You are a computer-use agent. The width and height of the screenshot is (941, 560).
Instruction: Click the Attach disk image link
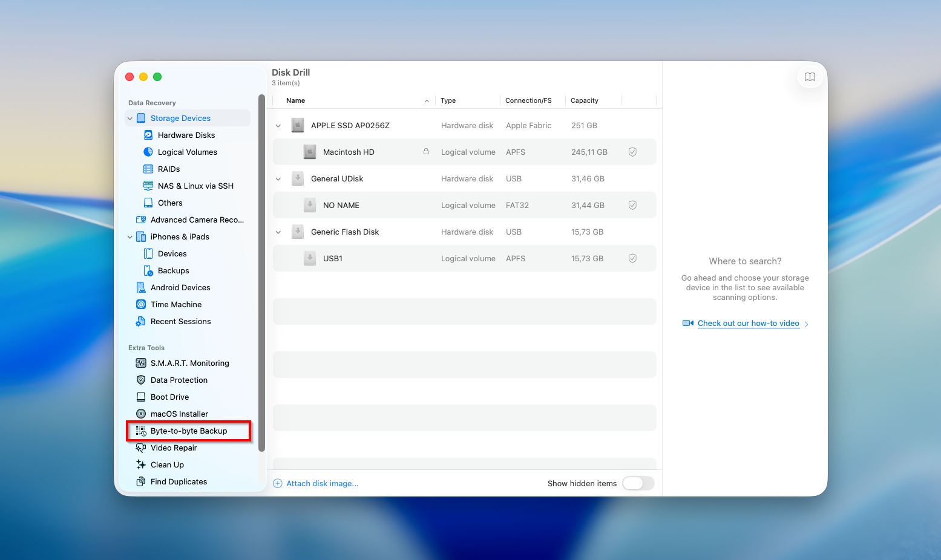tap(323, 483)
